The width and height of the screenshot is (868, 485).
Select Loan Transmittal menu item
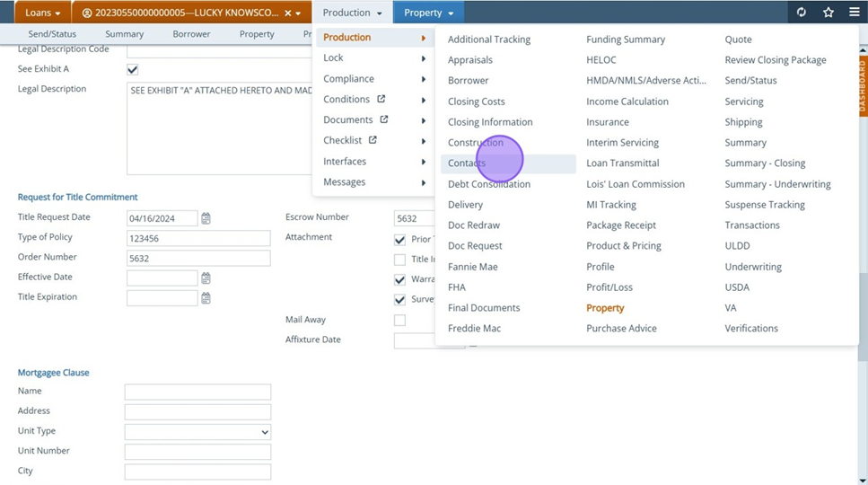click(623, 163)
